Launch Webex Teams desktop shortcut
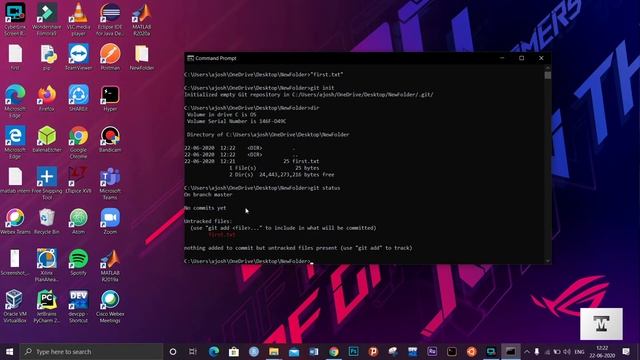The width and height of the screenshot is (640, 360). tap(15, 221)
